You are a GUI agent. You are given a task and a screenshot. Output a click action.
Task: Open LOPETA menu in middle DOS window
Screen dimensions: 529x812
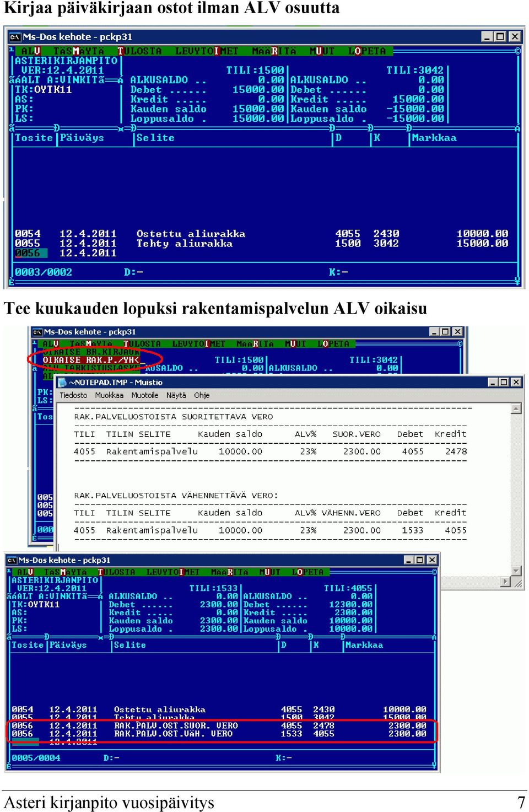(333, 343)
